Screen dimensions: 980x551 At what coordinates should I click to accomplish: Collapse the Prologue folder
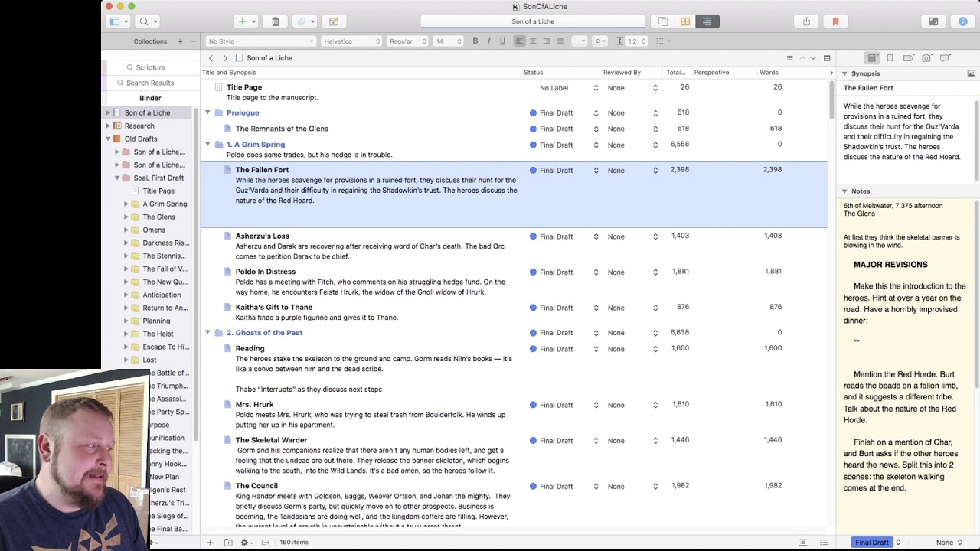click(207, 112)
